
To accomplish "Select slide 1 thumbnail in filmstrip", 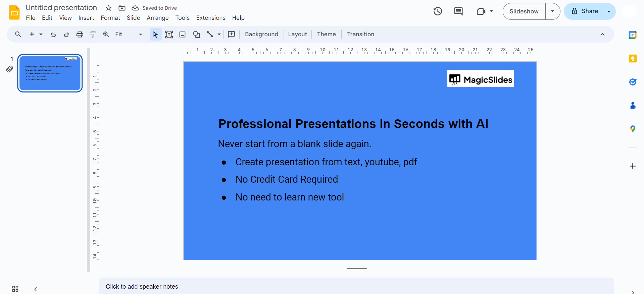I will [50, 73].
